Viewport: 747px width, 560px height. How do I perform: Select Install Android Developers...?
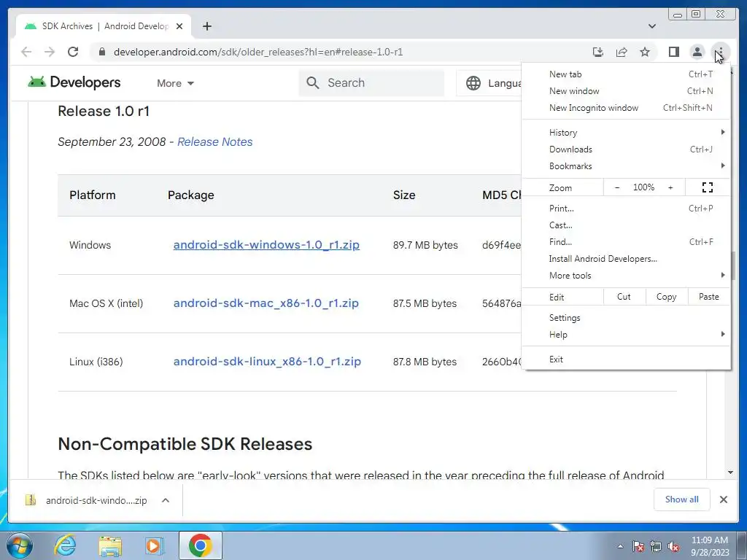(626, 259)
